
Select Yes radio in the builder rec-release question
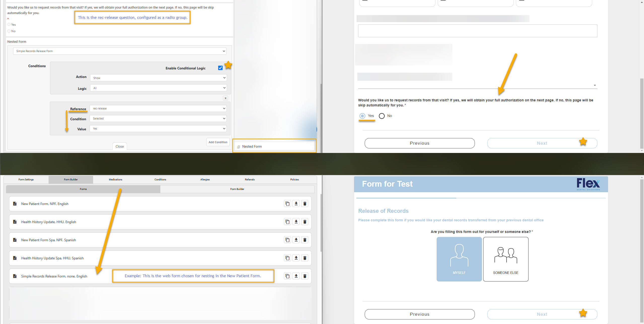click(9, 25)
